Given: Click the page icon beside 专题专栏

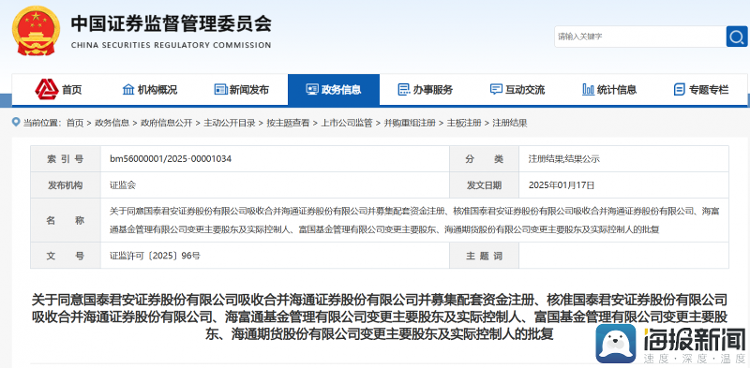Looking at the screenshot, I should coord(679,89).
